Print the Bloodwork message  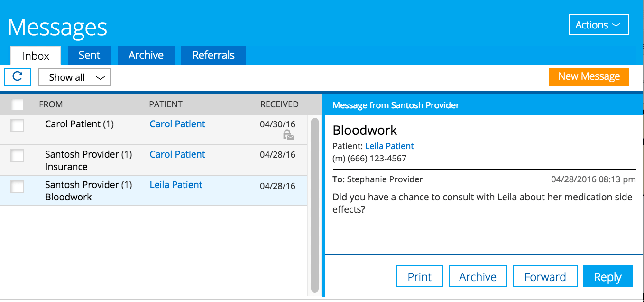[x=419, y=276]
